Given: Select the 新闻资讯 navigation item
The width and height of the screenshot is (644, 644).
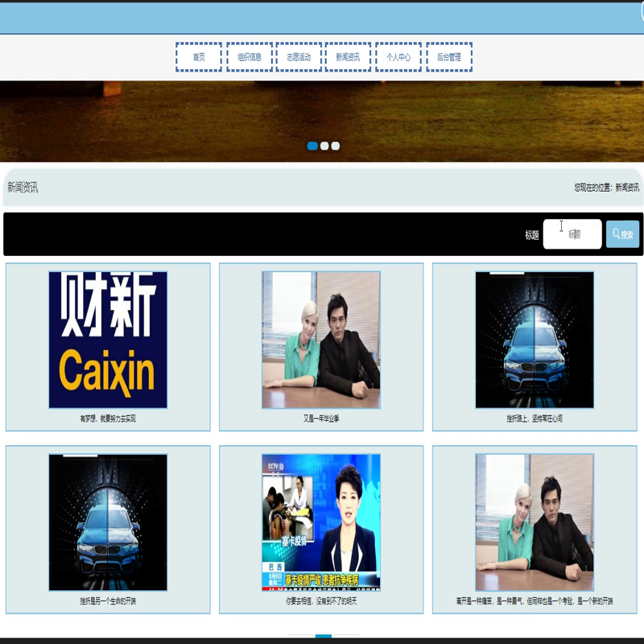Looking at the screenshot, I should (x=348, y=57).
